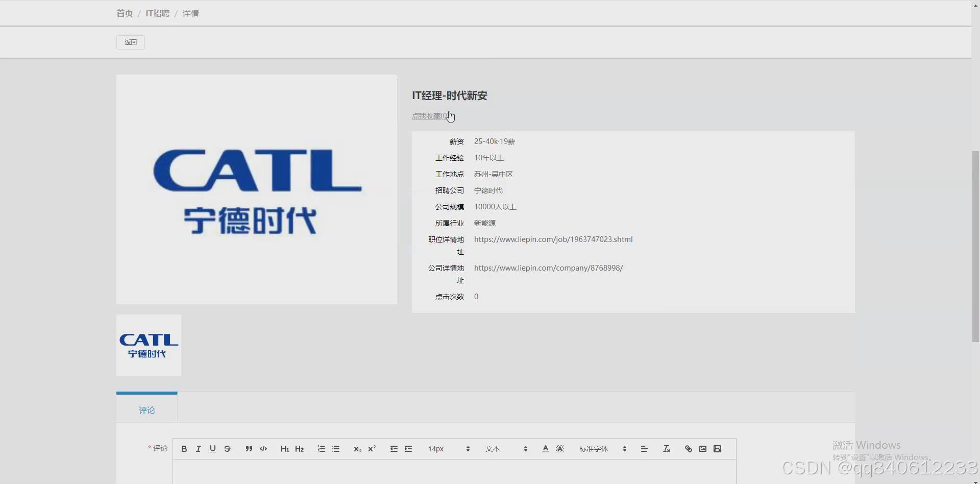Insert a blockquote in the comment
This screenshot has width=980, height=484.
coord(249,449)
